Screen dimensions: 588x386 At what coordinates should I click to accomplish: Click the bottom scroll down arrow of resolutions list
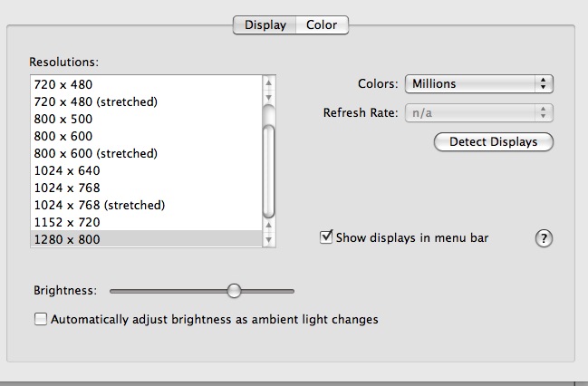click(x=268, y=240)
